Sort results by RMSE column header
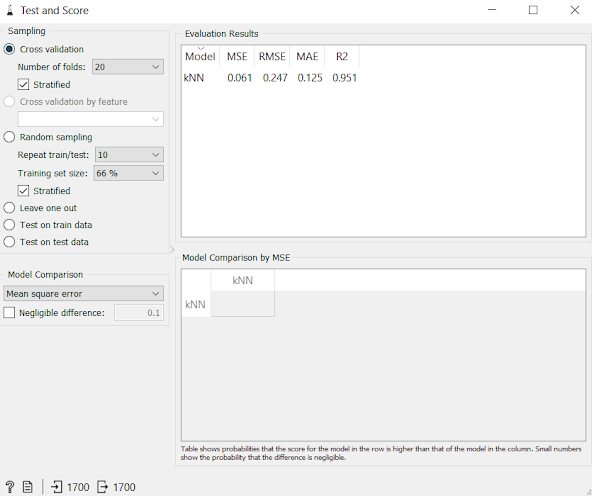The width and height of the screenshot is (592, 496). coord(272,56)
